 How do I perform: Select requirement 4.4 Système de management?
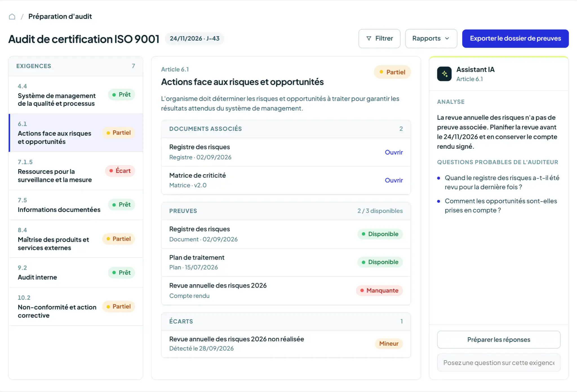[x=76, y=95]
